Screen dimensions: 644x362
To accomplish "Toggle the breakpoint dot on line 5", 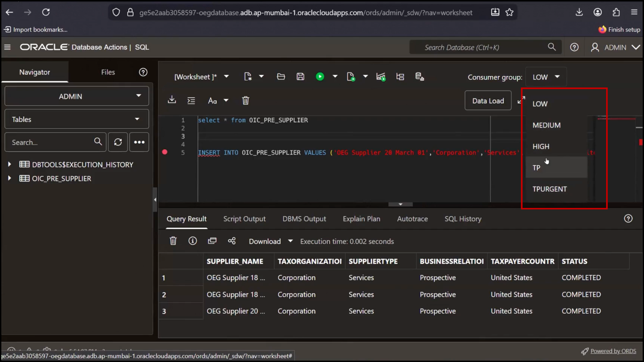I will click(x=165, y=152).
